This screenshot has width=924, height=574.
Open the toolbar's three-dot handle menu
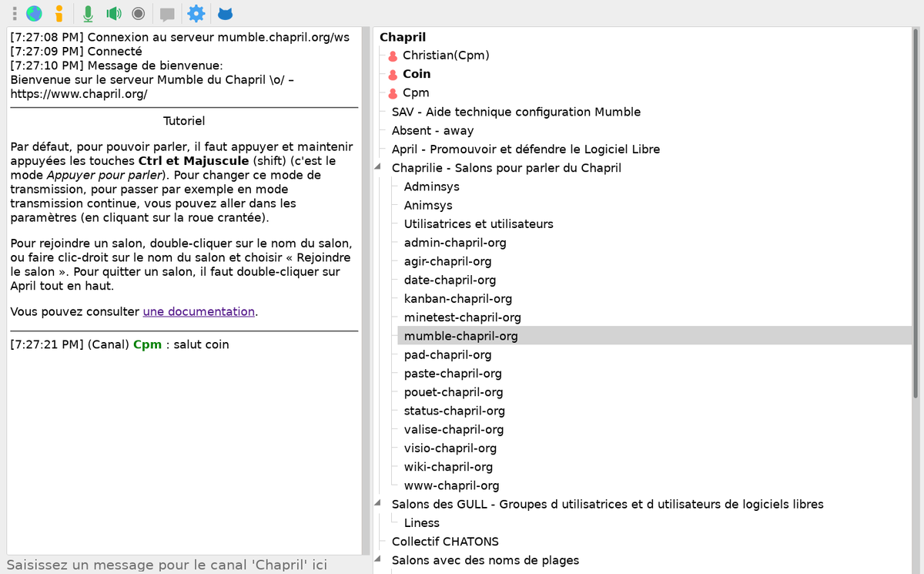[14, 13]
